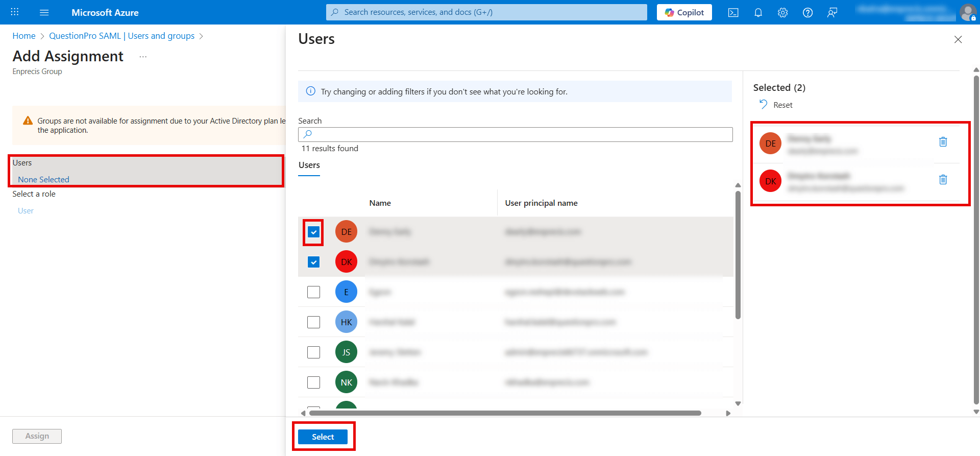980x456 pixels.
Task: Click the Name column header
Action: (380, 203)
